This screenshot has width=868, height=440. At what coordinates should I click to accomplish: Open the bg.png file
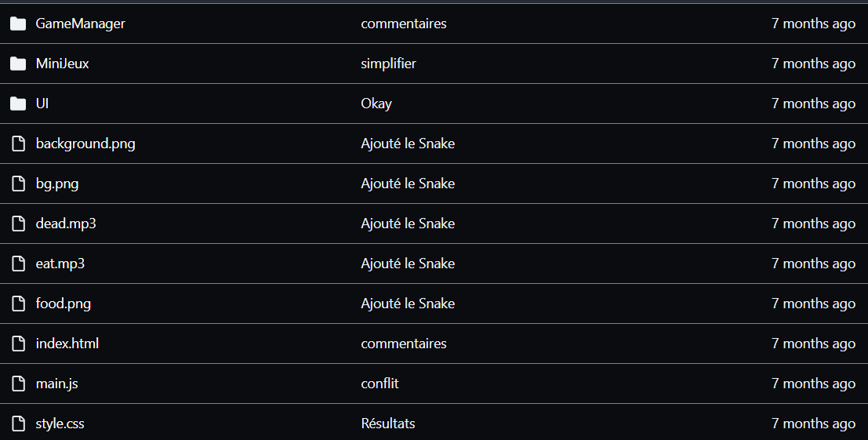pos(57,184)
